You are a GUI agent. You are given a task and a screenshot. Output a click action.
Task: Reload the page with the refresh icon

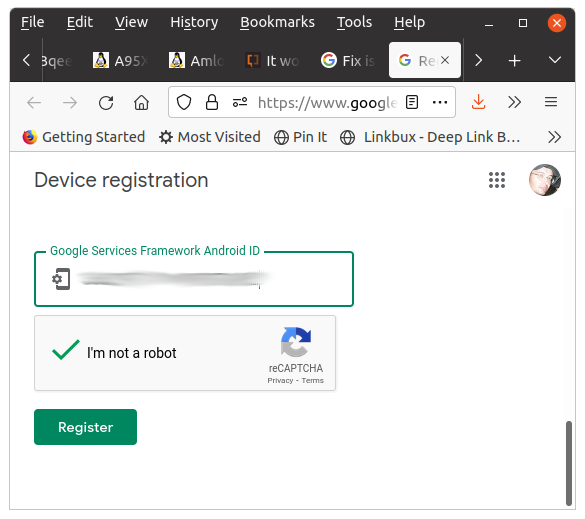tap(106, 103)
